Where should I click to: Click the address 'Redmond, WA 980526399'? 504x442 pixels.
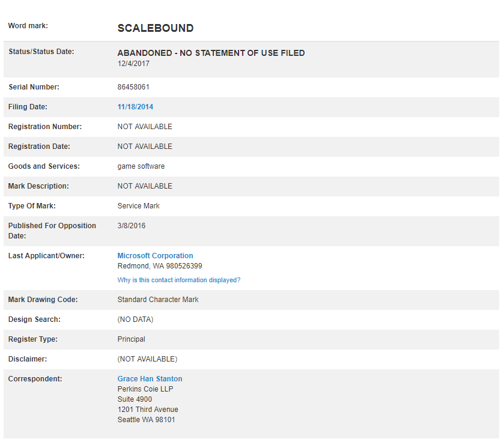click(160, 266)
